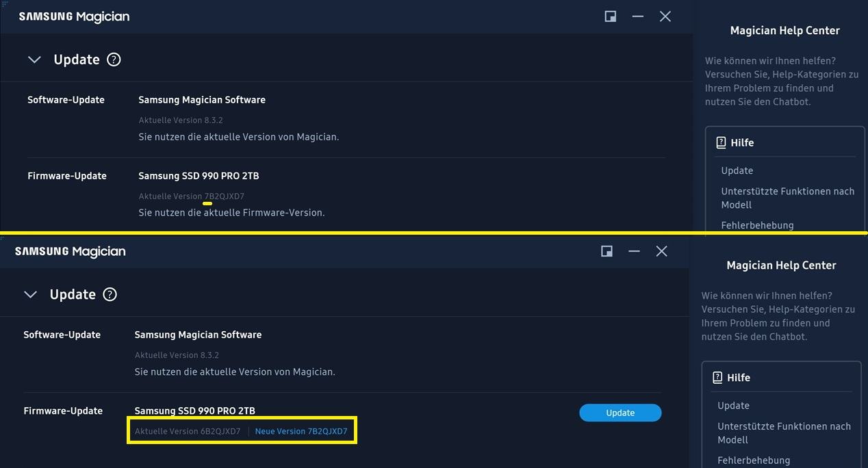
Task: Click the Hilfe book icon in lower Help Center
Action: [x=717, y=377]
